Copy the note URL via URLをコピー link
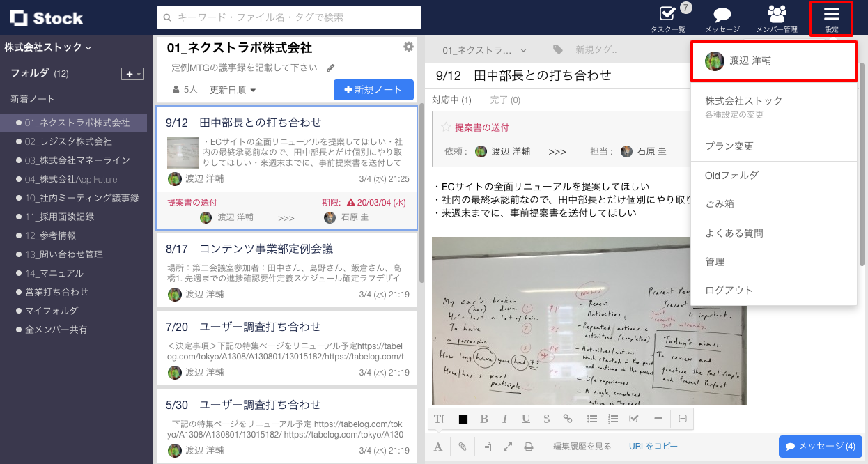The width and height of the screenshot is (868, 464). click(653, 446)
